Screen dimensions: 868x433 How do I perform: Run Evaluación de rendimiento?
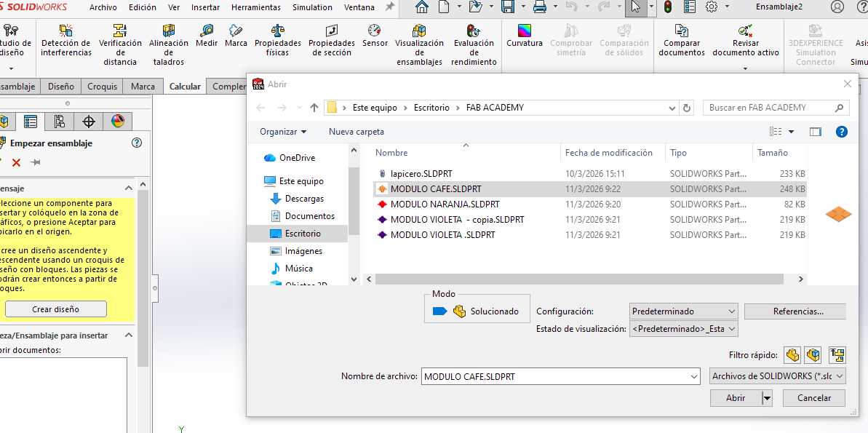(x=474, y=45)
